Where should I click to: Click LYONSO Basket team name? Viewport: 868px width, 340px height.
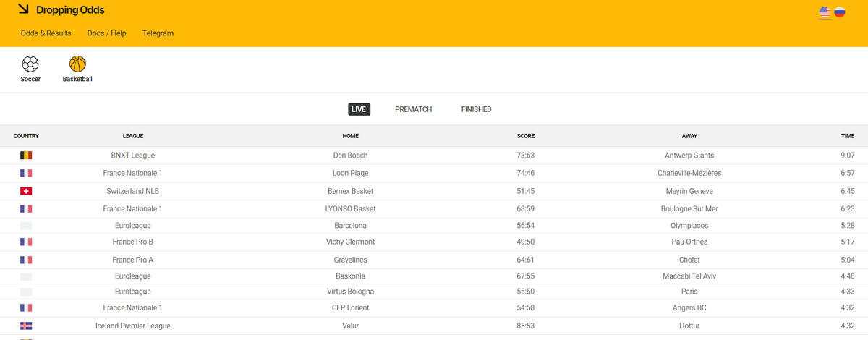point(351,209)
